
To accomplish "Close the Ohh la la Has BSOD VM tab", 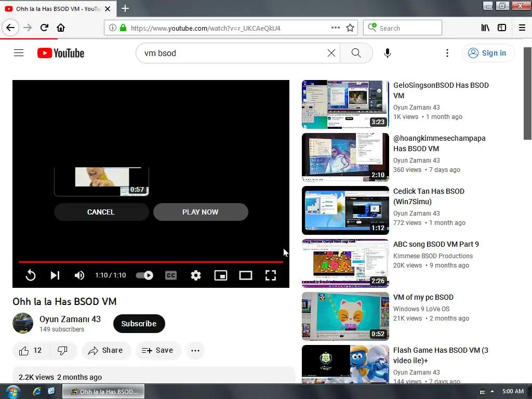I will point(108,9).
